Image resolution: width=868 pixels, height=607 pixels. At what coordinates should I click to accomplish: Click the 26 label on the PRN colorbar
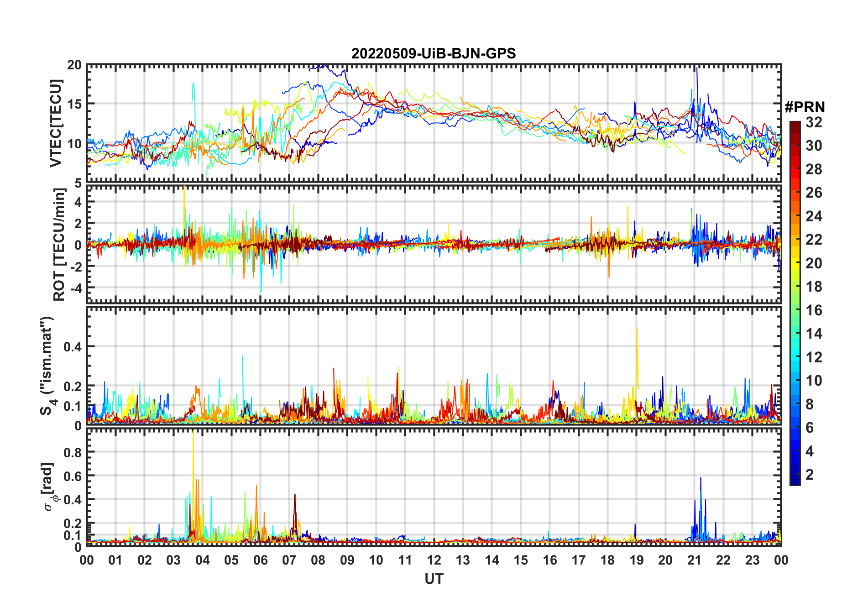click(x=814, y=193)
